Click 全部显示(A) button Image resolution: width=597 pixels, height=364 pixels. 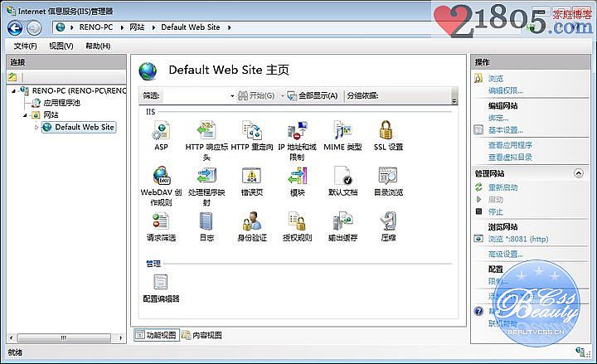click(x=313, y=96)
